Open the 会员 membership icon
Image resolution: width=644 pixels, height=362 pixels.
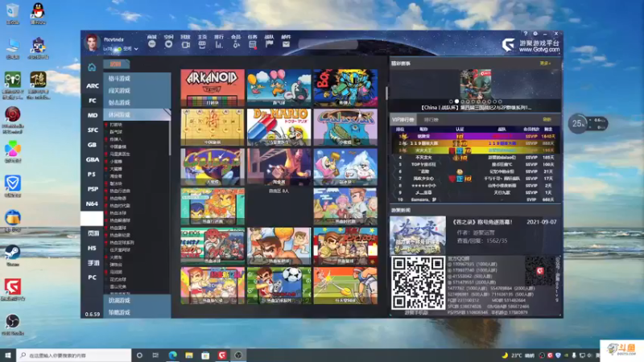pyautogui.click(x=236, y=44)
